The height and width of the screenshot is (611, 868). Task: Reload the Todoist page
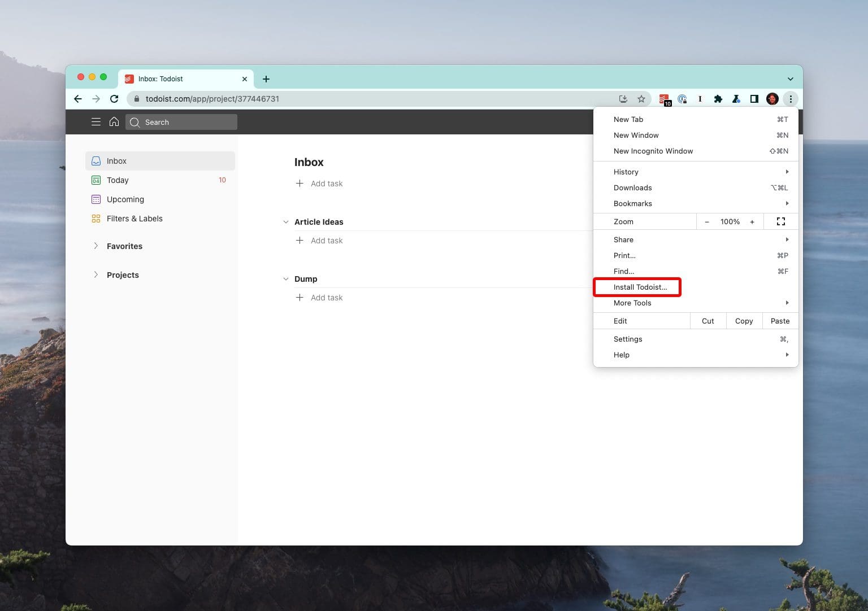click(x=114, y=99)
